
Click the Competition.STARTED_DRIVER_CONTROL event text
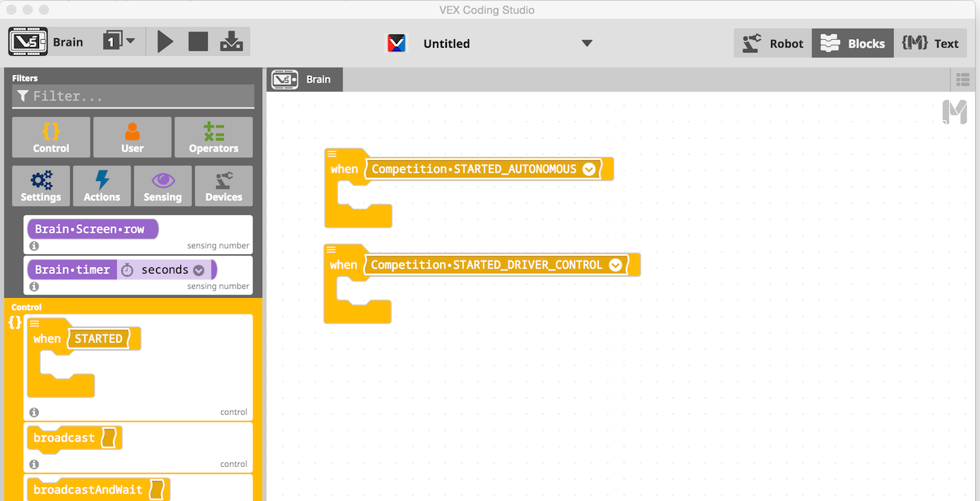[487, 265]
